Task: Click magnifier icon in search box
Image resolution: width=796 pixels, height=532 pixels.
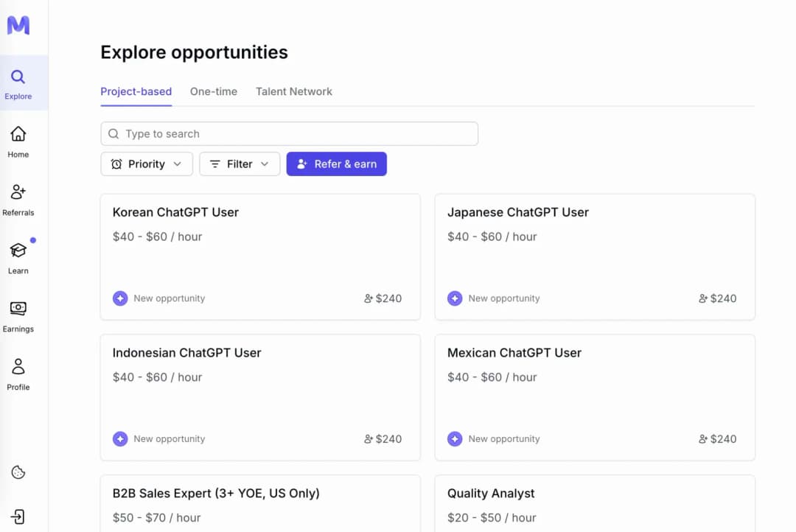Action: coord(114,133)
